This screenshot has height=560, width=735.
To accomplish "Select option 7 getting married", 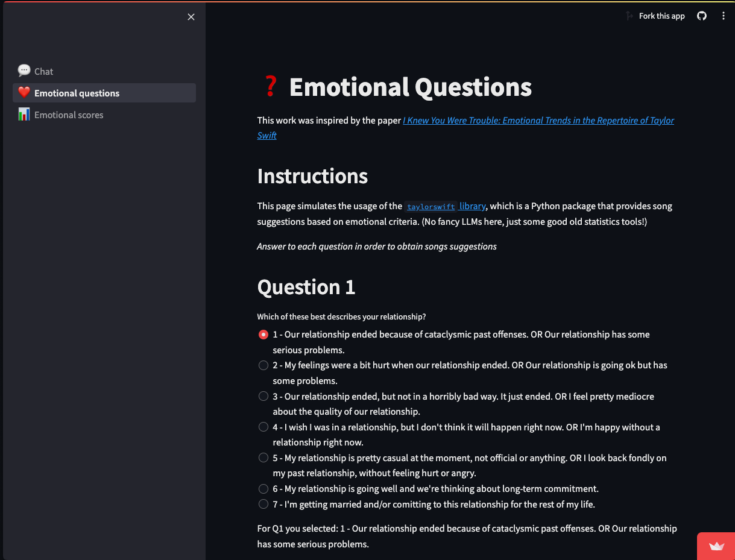I will 263,504.
